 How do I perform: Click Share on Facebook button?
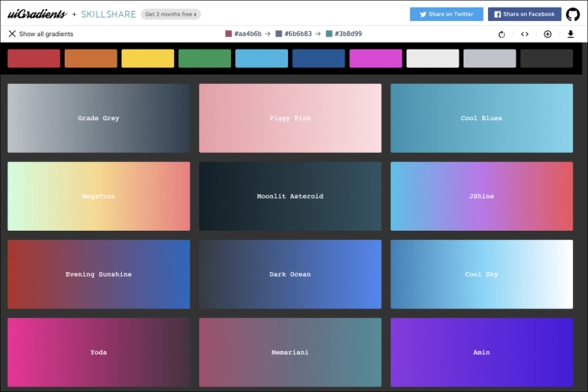click(x=524, y=14)
